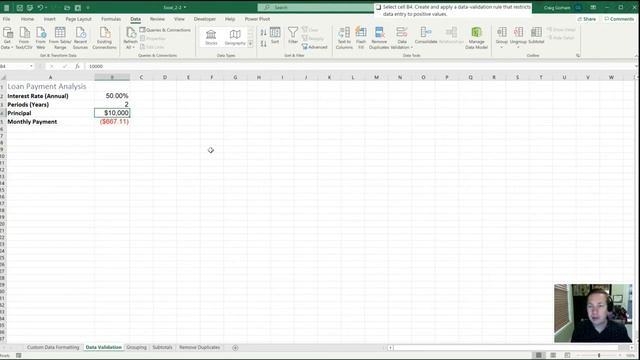Expand the Ungroup dropdown arrow

(x=518, y=47)
